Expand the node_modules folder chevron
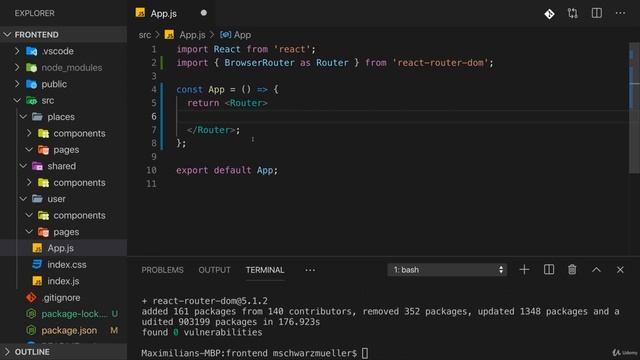 click(x=17, y=67)
